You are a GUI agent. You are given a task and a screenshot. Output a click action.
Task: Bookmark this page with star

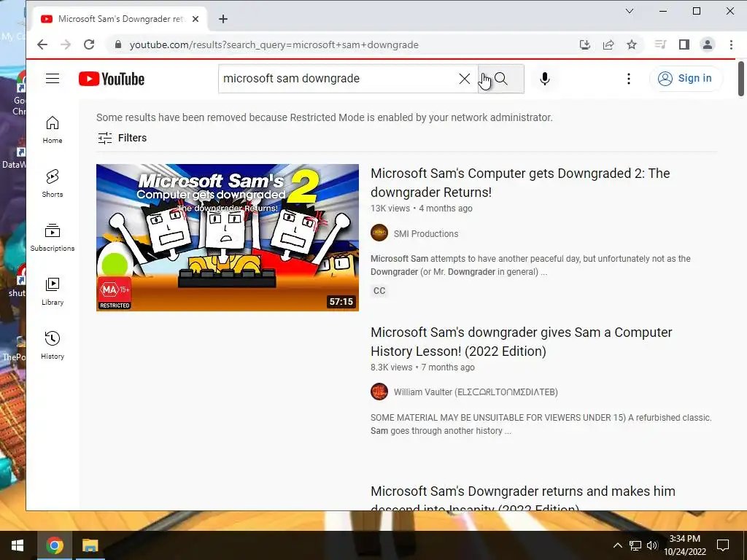coord(632,44)
